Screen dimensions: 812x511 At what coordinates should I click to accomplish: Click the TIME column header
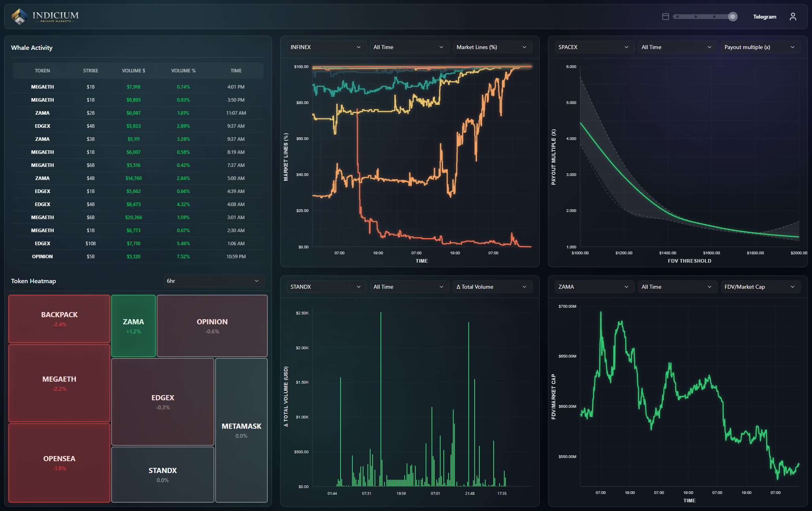(236, 71)
